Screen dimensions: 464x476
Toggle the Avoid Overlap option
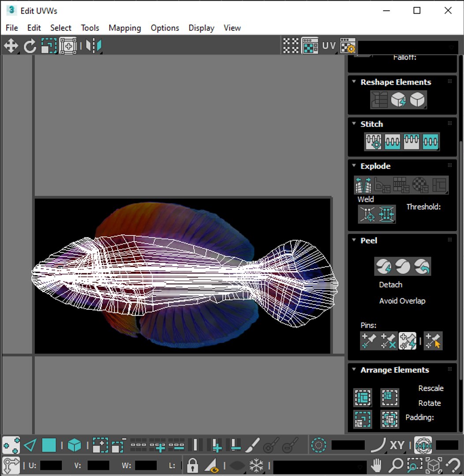[402, 301]
